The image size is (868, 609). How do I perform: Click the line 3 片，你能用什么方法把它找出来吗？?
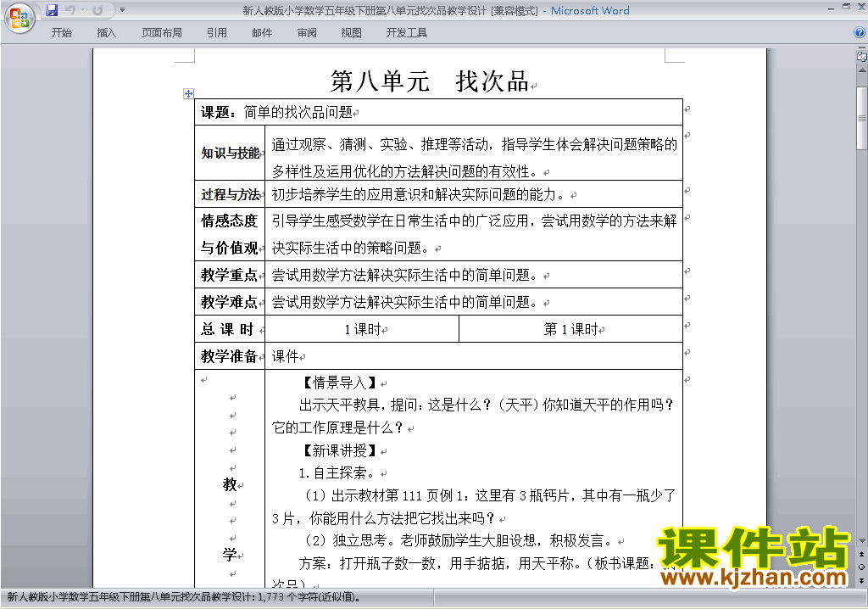(383, 519)
